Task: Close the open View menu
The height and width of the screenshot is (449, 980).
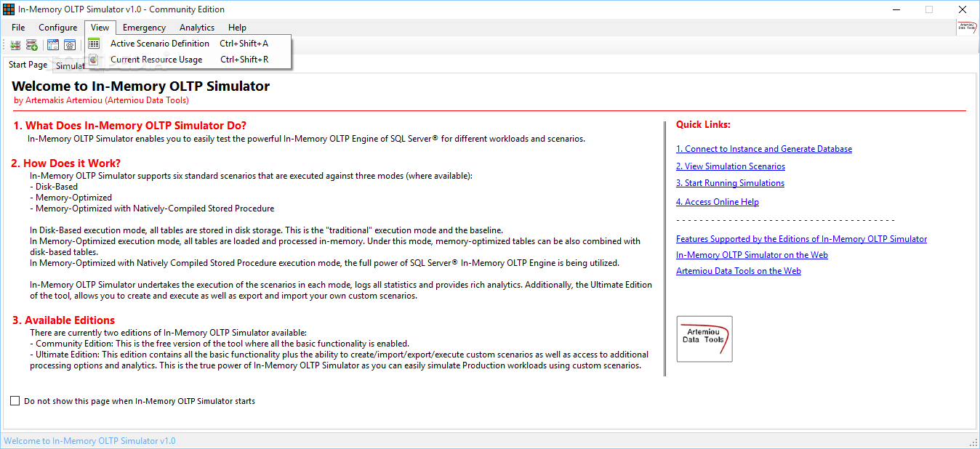Action: pos(100,28)
